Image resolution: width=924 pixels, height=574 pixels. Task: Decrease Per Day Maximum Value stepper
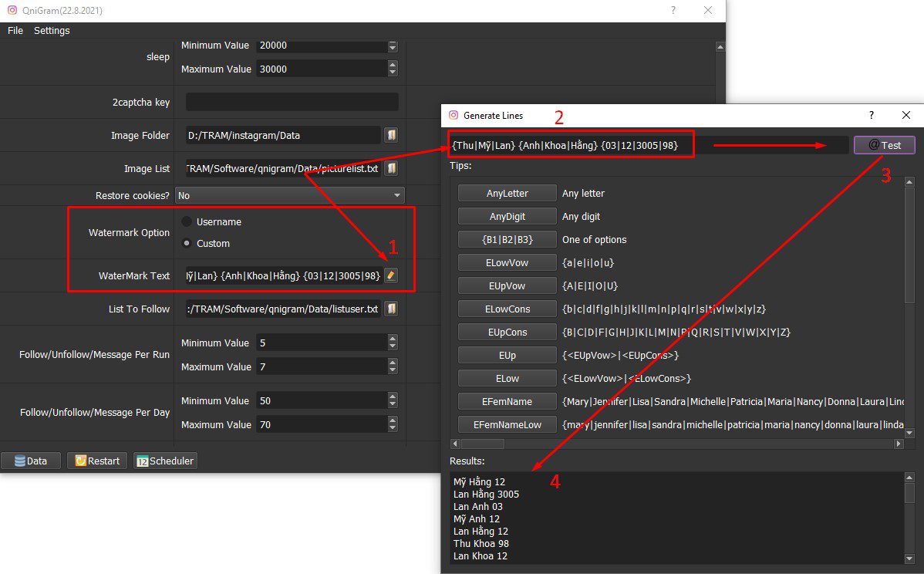[x=393, y=428]
